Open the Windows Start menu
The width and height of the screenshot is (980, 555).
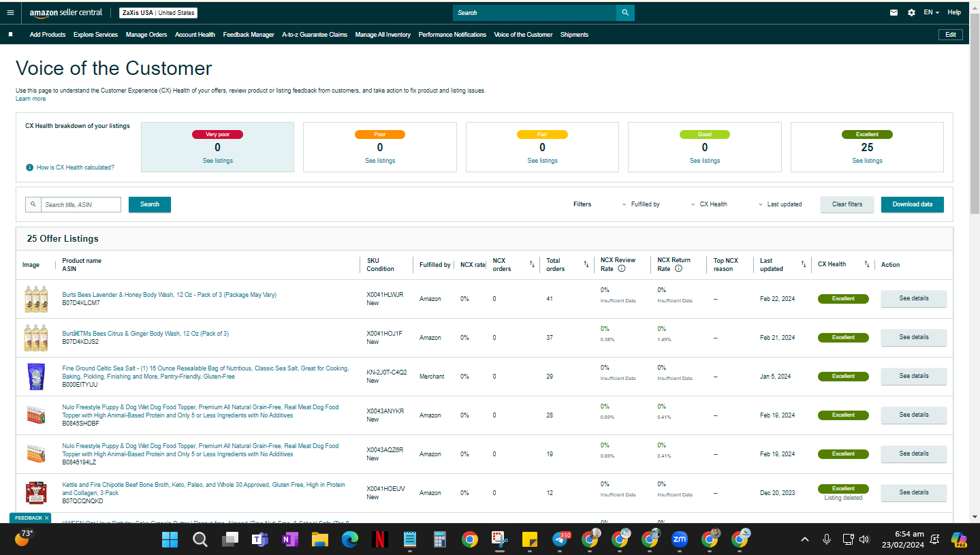tap(170, 539)
